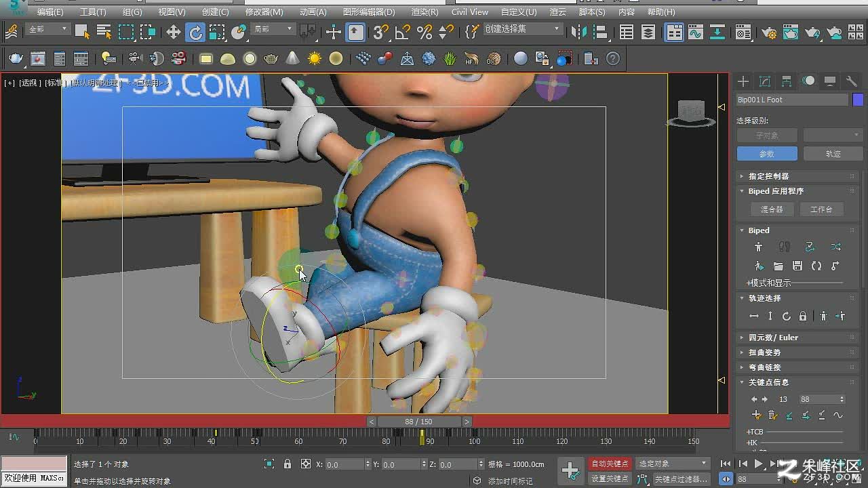868x488 pixels.
Task: Open the 全部 selection filter dropdown
Action: (47, 29)
